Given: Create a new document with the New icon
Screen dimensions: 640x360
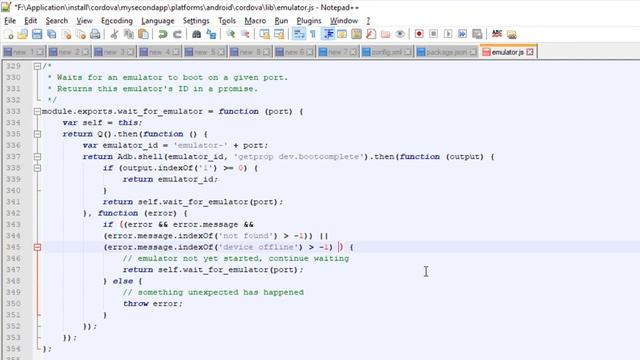Looking at the screenshot, I should tap(9, 34).
